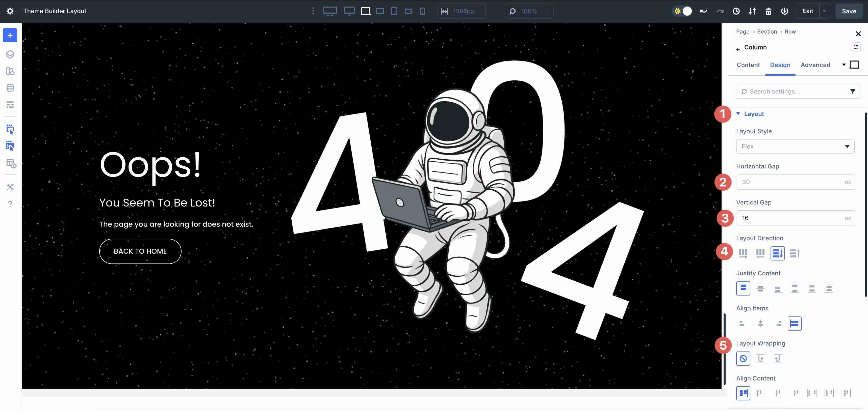Select stretch option under Align Items

(x=795, y=324)
